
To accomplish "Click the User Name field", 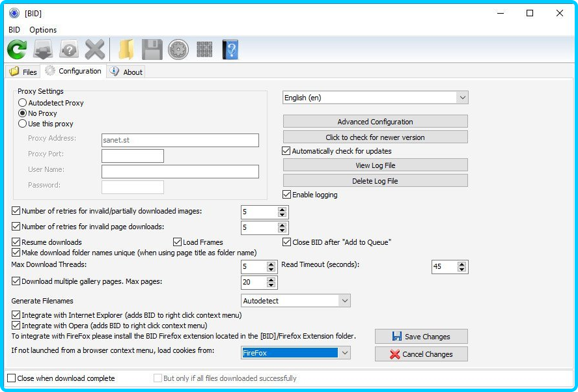I will (180, 171).
